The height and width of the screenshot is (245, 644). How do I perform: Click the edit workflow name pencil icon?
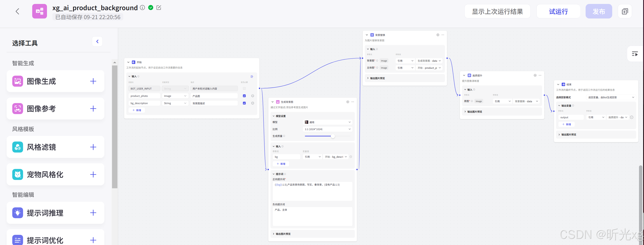pos(159,7)
